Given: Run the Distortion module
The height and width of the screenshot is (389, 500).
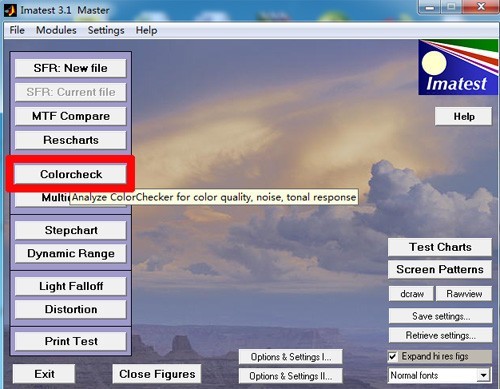Looking at the screenshot, I should pyautogui.click(x=71, y=310).
